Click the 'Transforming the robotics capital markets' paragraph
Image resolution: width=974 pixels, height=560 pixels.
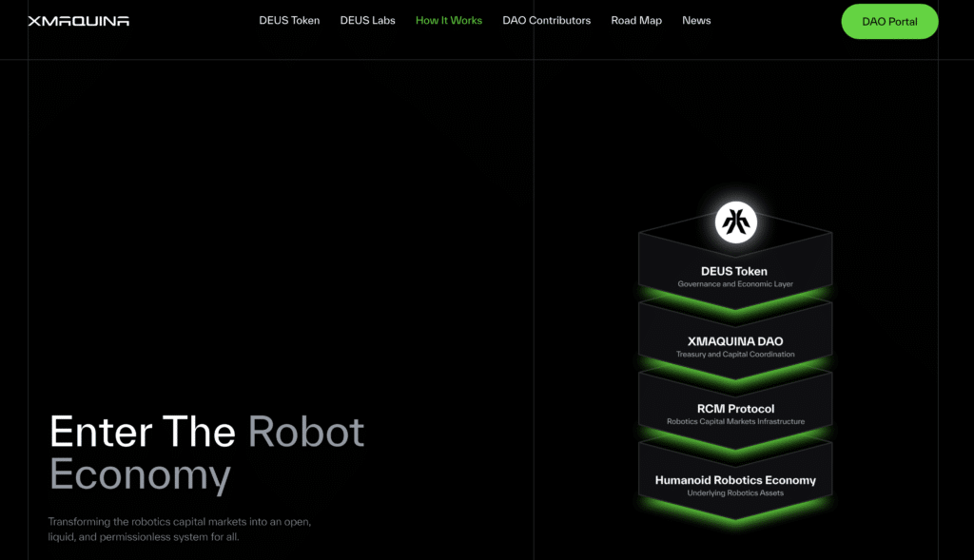tap(180, 529)
